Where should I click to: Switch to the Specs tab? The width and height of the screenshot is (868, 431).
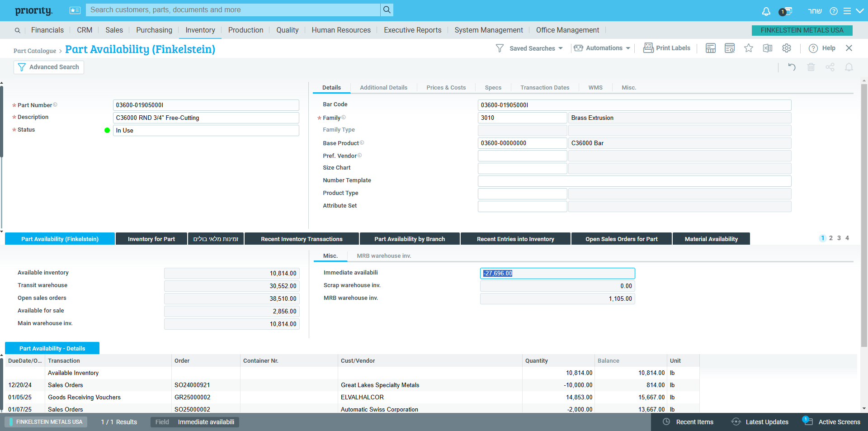[x=493, y=87]
